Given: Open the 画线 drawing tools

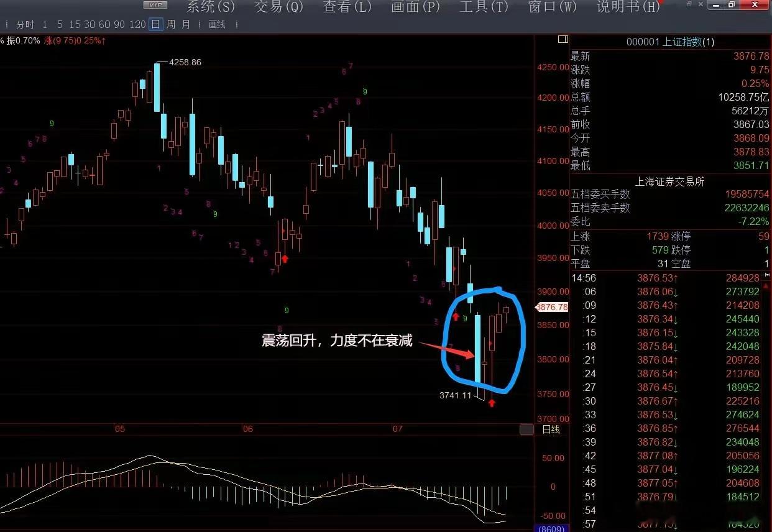Looking at the screenshot, I should [x=217, y=25].
